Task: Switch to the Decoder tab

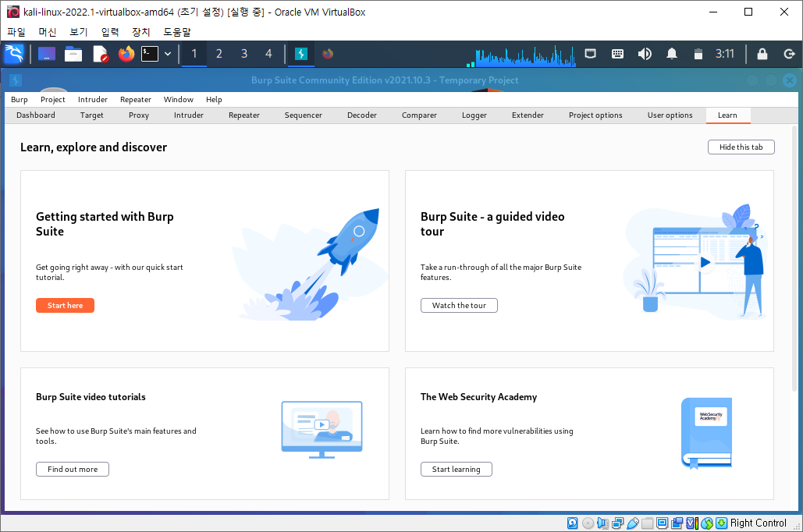Action: tap(362, 115)
